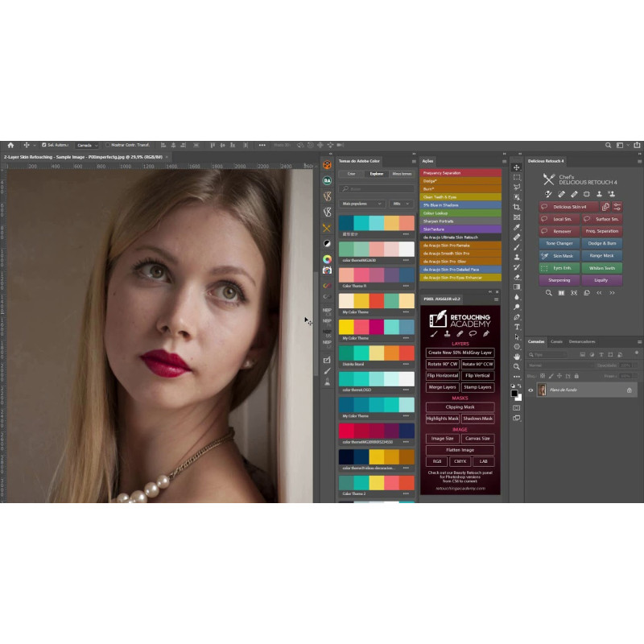Image resolution: width=644 pixels, height=644 pixels.
Task: Pick the Type (T) tool
Action: click(517, 326)
